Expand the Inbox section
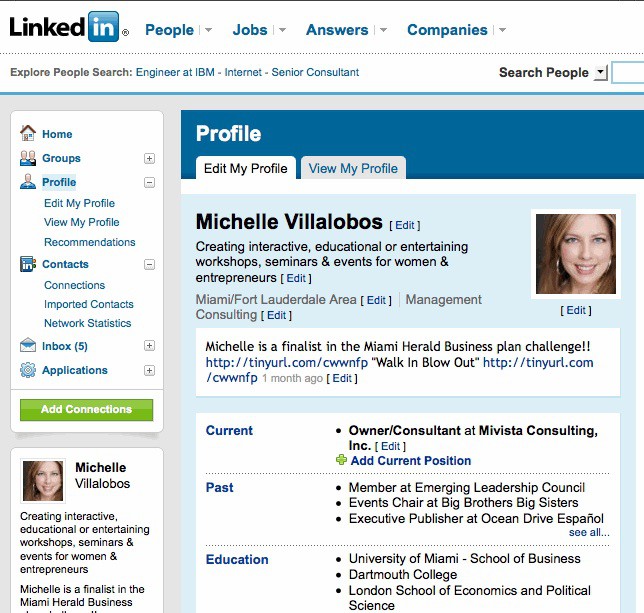Screen dimensions: 644x613 (150, 346)
